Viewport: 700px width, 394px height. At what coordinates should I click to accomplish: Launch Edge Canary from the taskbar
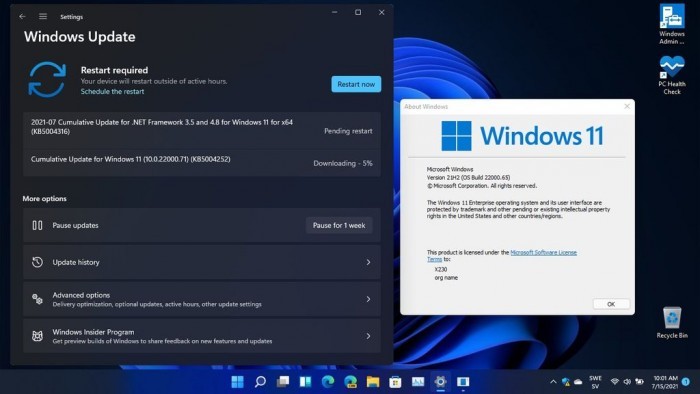click(350, 382)
